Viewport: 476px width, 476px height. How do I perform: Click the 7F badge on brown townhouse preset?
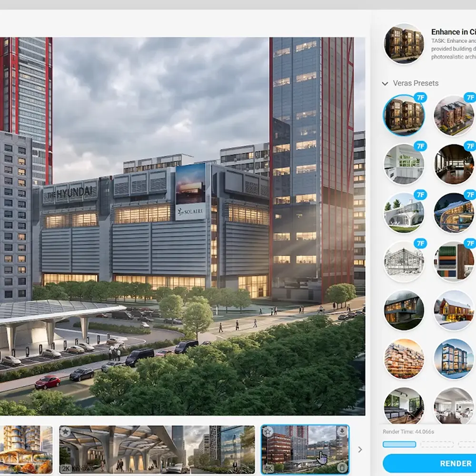420,98
